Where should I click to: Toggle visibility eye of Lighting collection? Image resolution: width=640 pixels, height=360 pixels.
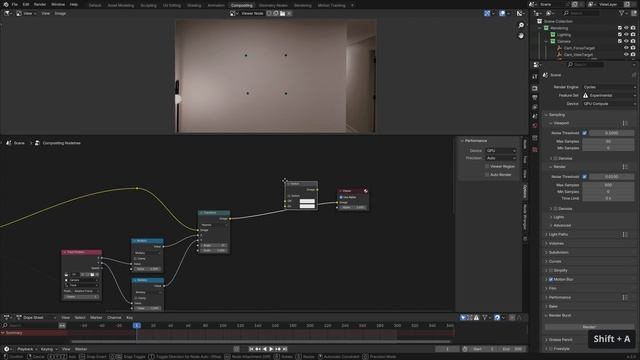coord(626,35)
